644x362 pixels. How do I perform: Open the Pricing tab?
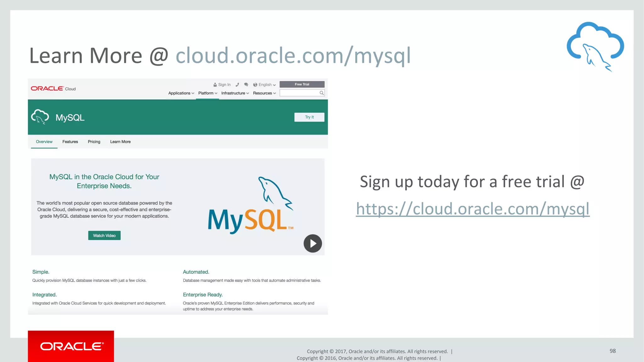click(94, 142)
